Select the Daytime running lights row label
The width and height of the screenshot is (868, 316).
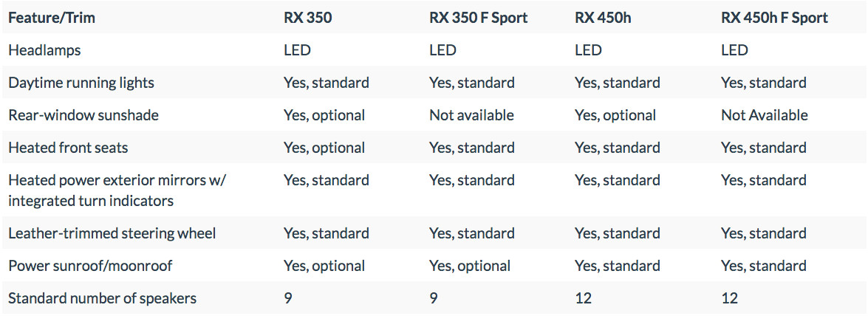(81, 83)
